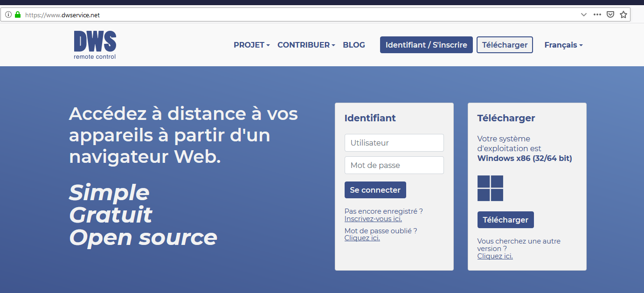
Task: Open the Français language dropdown
Action: (x=563, y=45)
